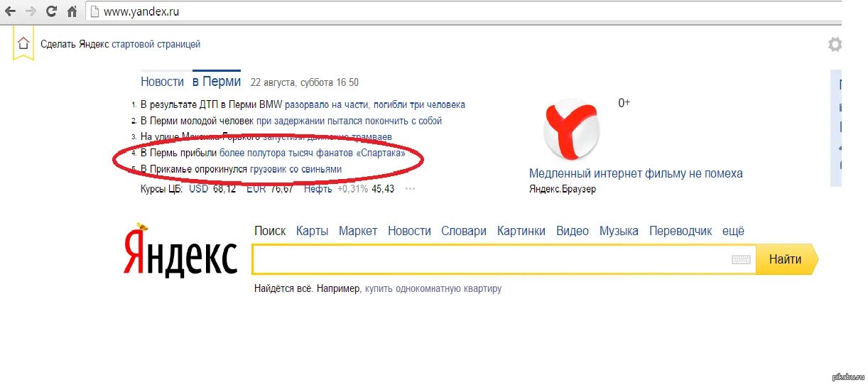Click the red Yandex Browser logo
This screenshot has height=385, width=868.
[572, 129]
